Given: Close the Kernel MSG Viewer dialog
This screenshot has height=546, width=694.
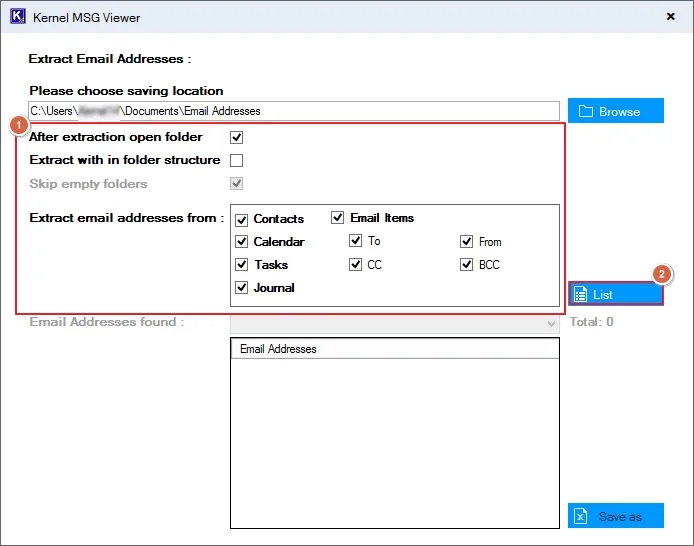Looking at the screenshot, I should click(669, 17).
